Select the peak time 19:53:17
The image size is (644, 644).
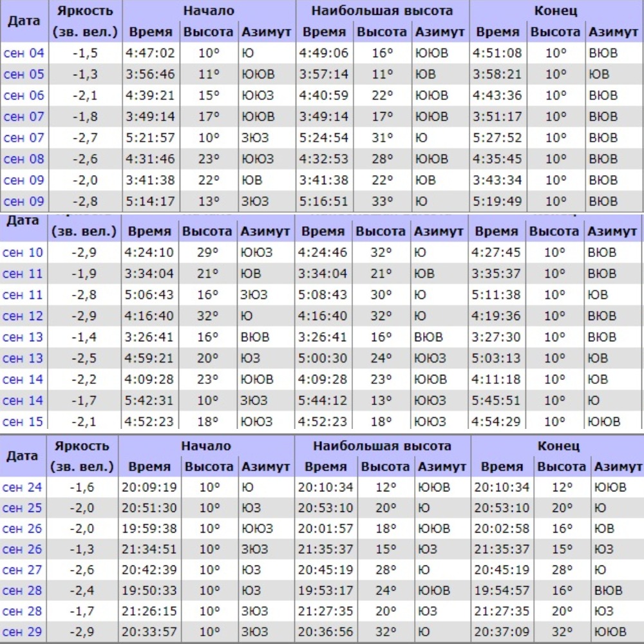coord(325,590)
